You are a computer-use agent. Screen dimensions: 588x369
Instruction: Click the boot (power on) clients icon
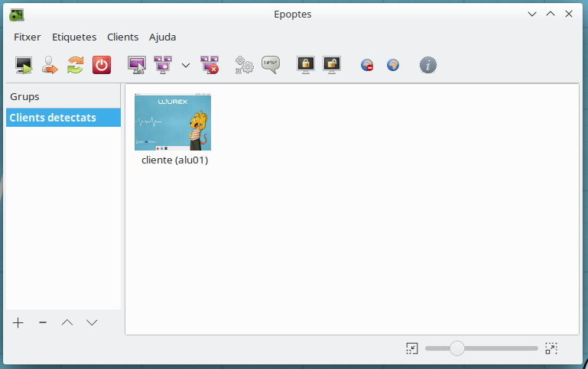[x=24, y=65]
